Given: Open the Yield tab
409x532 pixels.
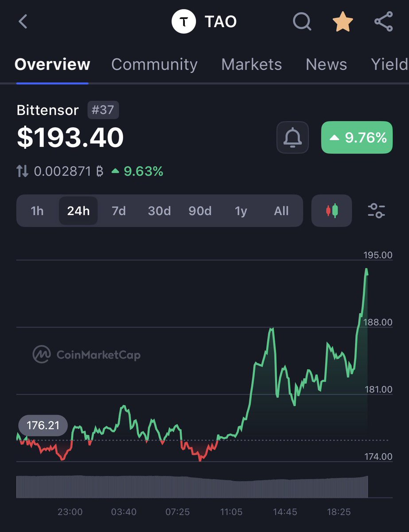Looking at the screenshot, I should coord(390,65).
